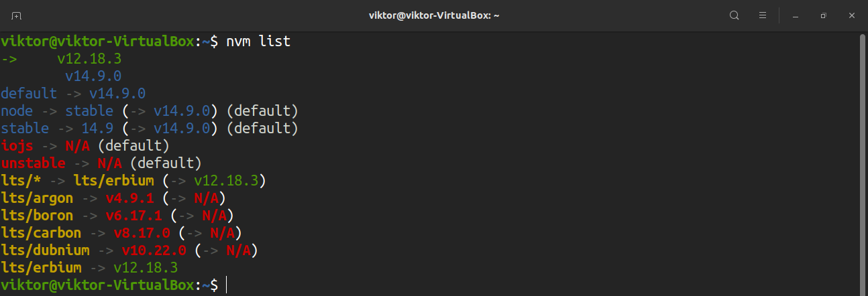Screen dimensions: 868x296
Task: Click the cursor at the bottom prompt
Action: [x=227, y=285]
